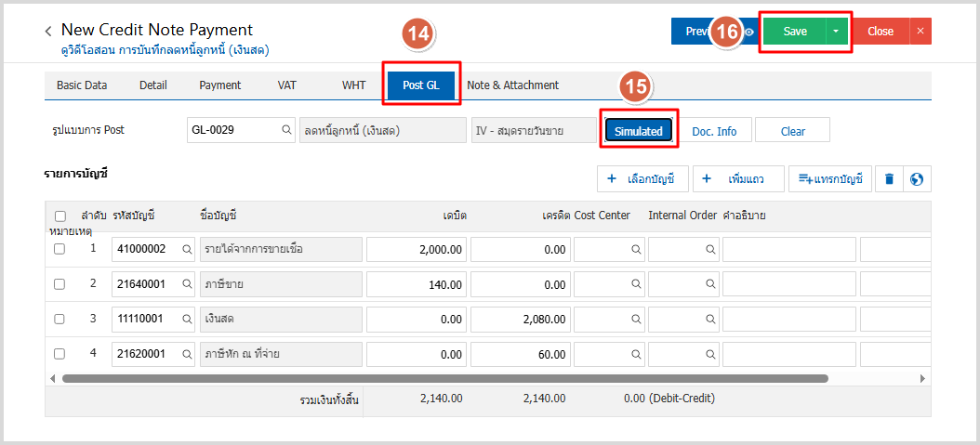Click the X part of Close button

click(920, 32)
